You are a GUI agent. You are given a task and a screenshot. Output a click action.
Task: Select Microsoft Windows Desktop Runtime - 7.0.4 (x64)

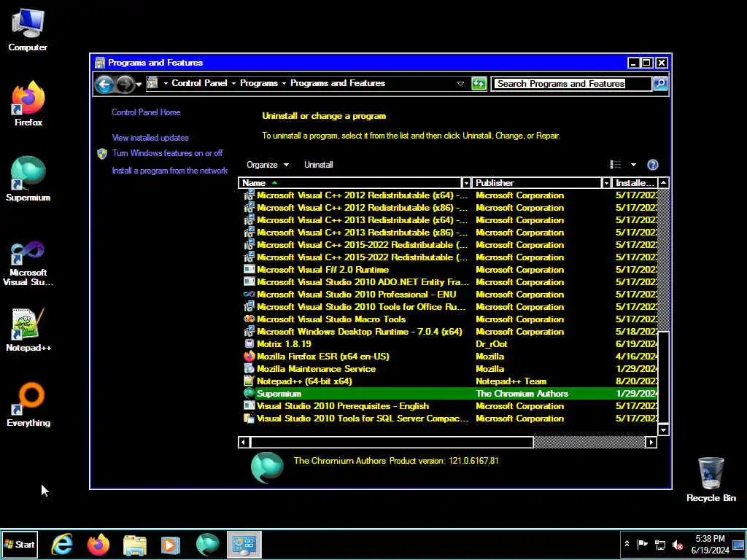[x=449, y=332]
